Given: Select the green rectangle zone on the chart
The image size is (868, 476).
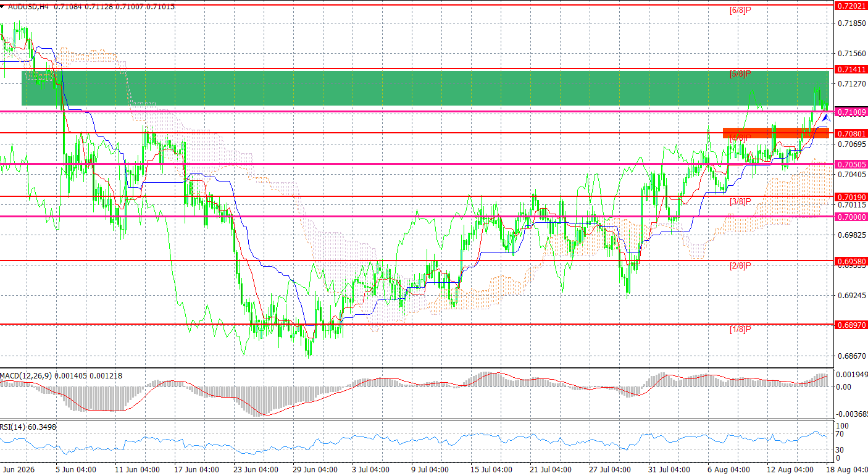Looking at the screenshot, I should pyautogui.click(x=425, y=88).
